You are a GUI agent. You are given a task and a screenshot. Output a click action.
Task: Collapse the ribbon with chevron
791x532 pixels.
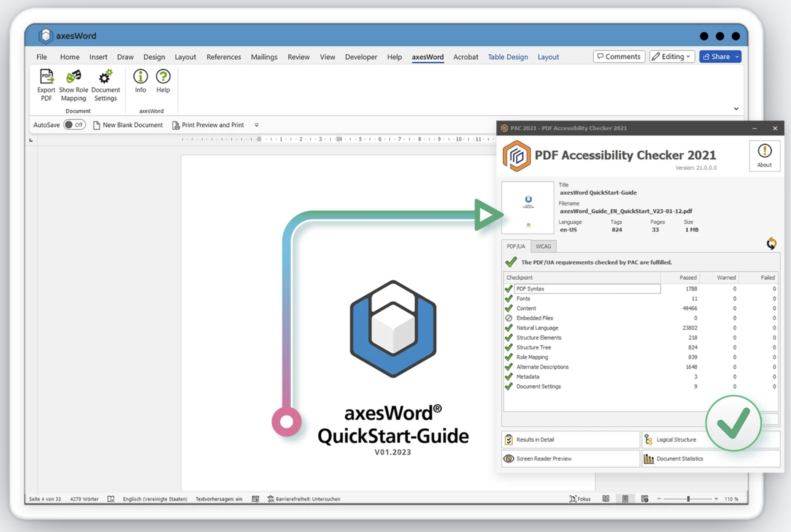(x=736, y=109)
